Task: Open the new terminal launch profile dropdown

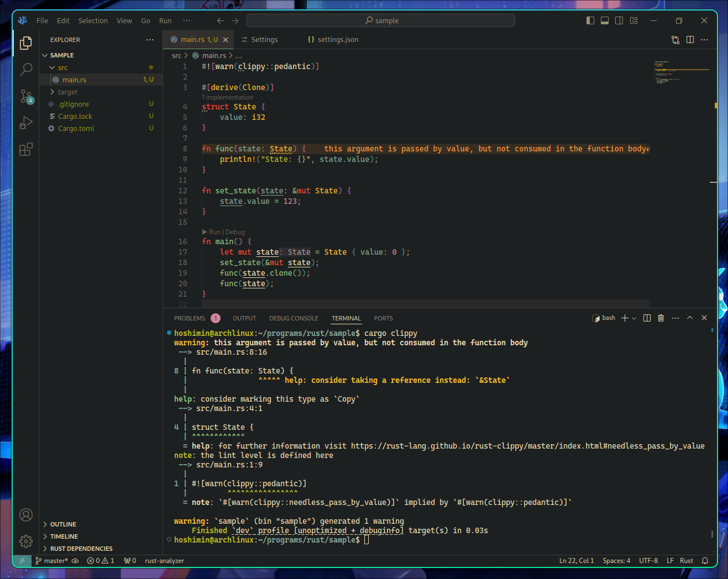Action: (x=634, y=318)
